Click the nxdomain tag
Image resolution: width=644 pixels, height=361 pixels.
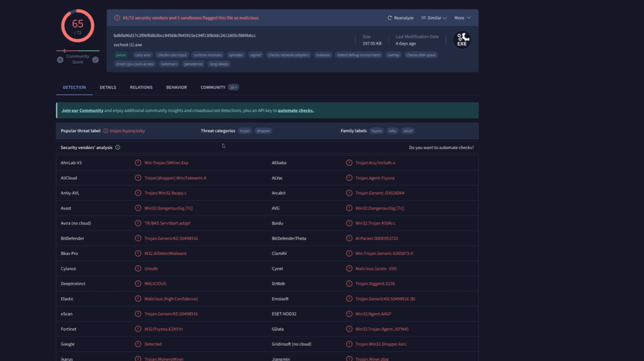pyautogui.click(x=169, y=64)
